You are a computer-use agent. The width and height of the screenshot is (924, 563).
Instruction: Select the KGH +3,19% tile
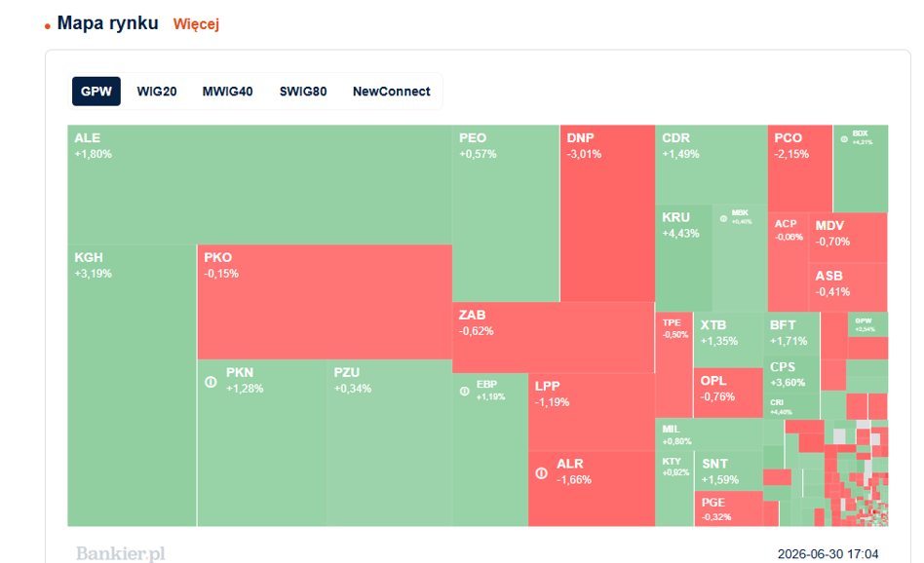(132, 385)
